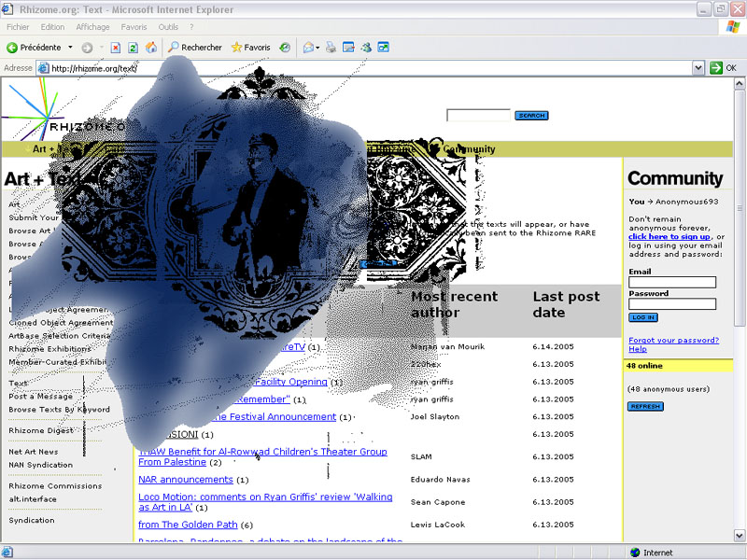The width and height of the screenshot is (747, 560).
Task: Stop page loading with the red X icon
Action: pos(115,48)
